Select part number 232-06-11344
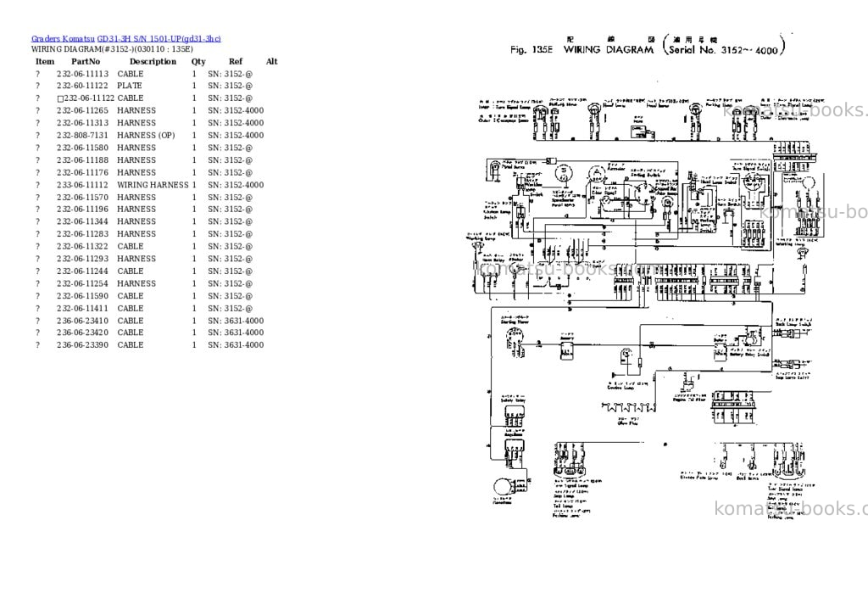The height and width of the screenshot is (615, 868). [x=82, y=221]
